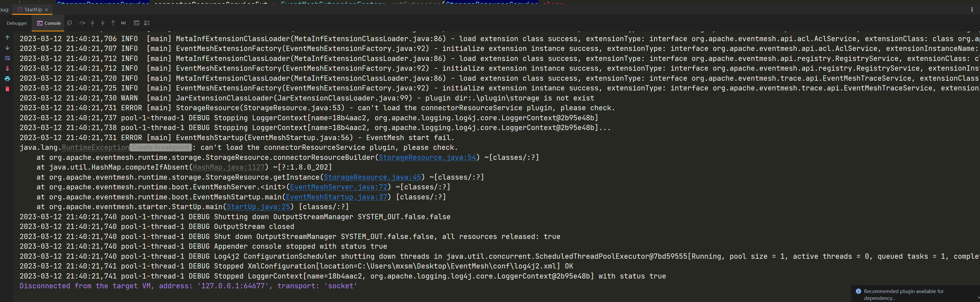Switch to the Debugger tab
The width and height of the screenshot is (980, 302).
click(17, 23)
